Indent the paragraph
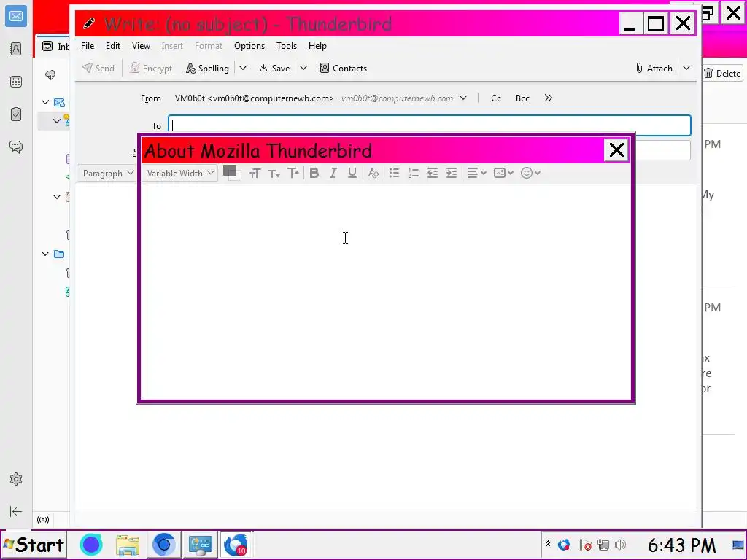Image resolution: width=747 pixels, height=560 pixels. [x=451, y=173]
